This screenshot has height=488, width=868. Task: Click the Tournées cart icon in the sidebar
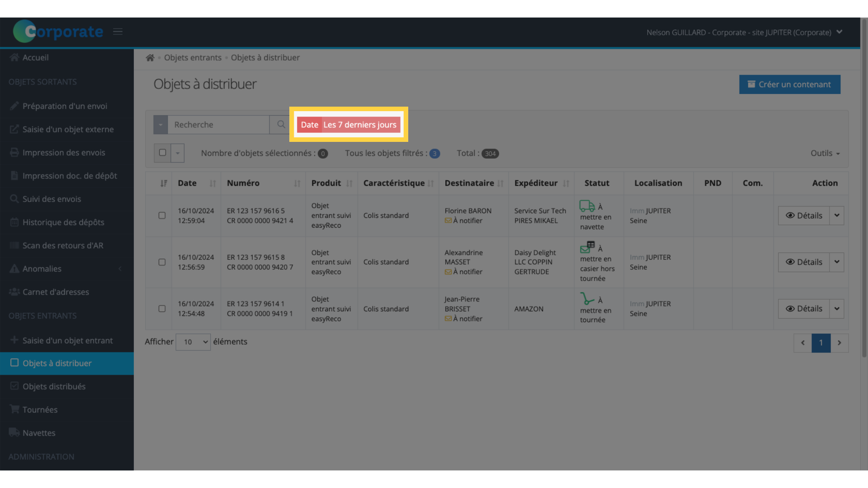[x=14, y=409]
